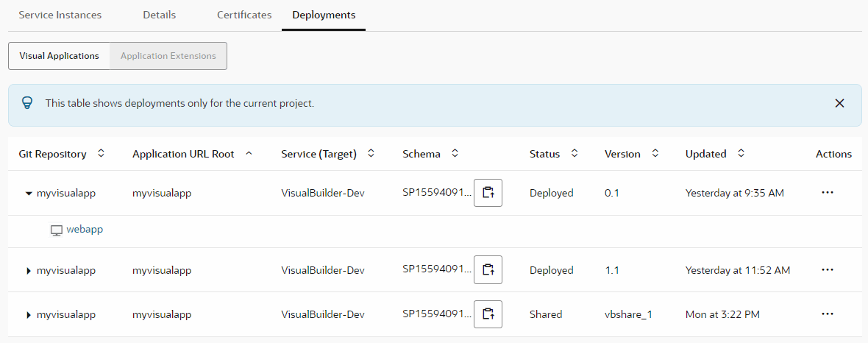Sort table by Git Repository column
The height and width of the screenshot is (343, 868).
pyautogui.click(x=101, y=154)
